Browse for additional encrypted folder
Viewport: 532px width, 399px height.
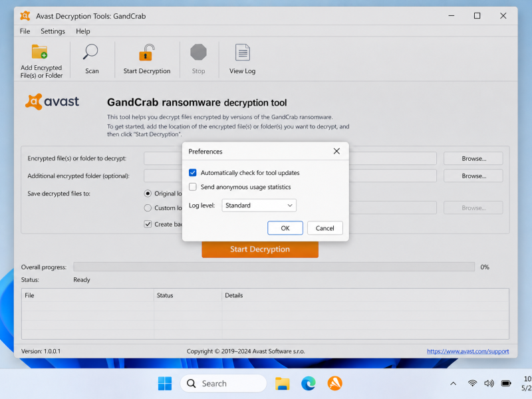pyautogui.click(x=473, y=176)
